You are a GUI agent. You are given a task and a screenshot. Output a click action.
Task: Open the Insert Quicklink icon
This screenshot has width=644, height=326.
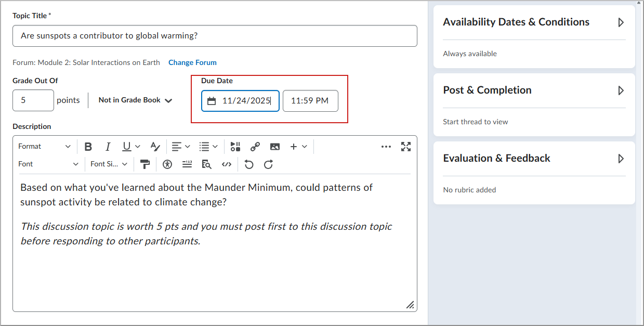255,146
